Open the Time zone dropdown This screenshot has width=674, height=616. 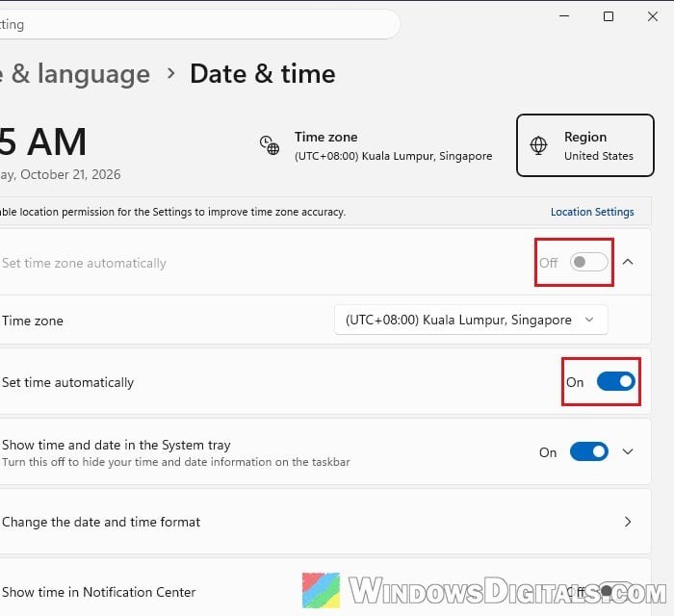pyautogui.click(x=471, y=320)
